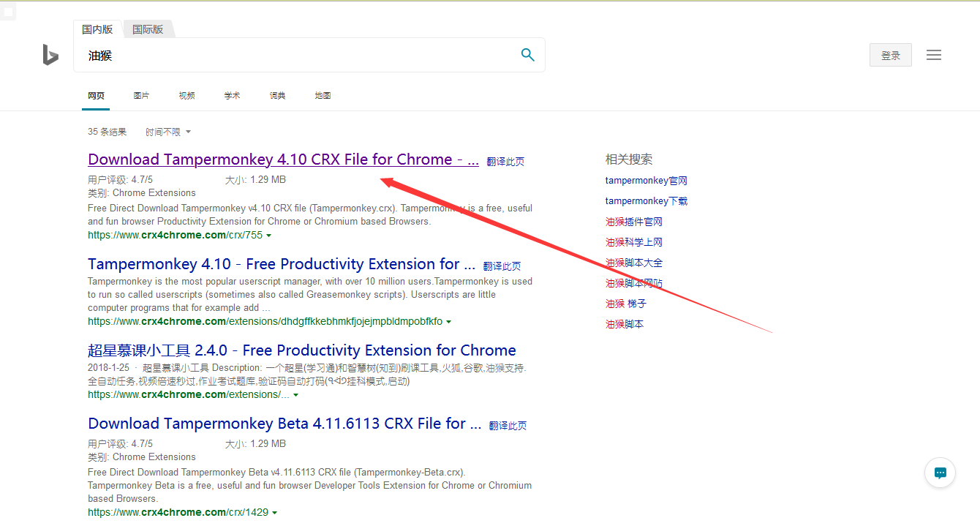Click 翻译此页 beside Tampermonkey Beta result

[x=508, y=425]
